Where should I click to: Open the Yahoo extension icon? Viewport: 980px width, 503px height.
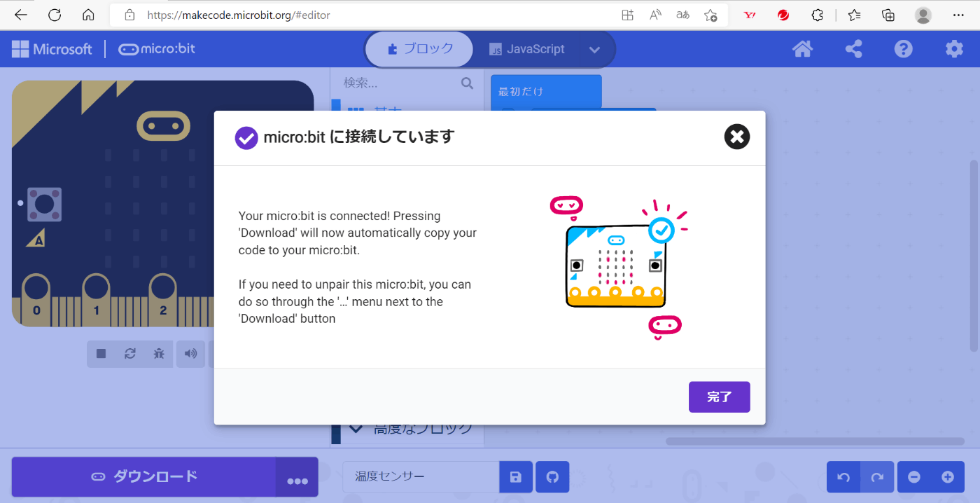point(750,15)
